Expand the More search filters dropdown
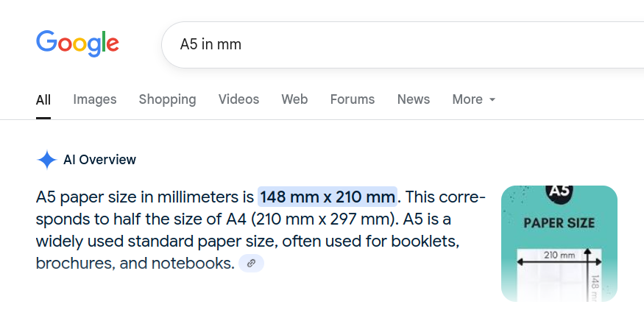This screenshot has width=644, height=324. [x=474, y=99]
